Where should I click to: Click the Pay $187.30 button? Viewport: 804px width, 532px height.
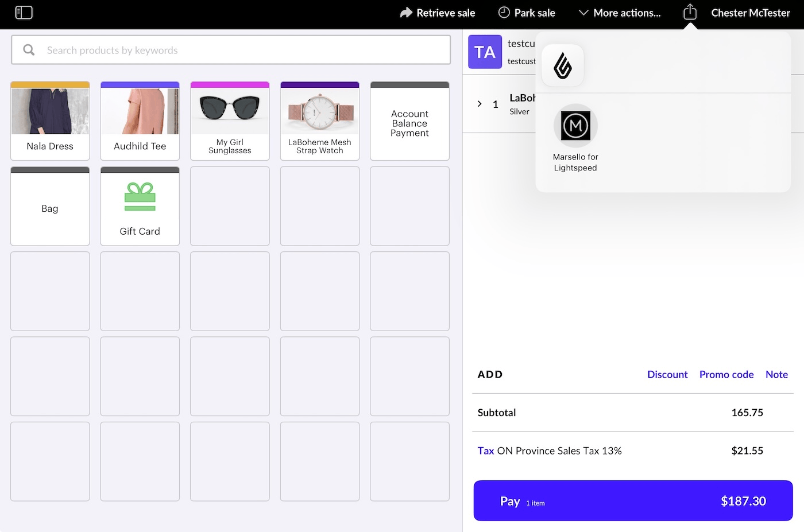coord(633,501)
